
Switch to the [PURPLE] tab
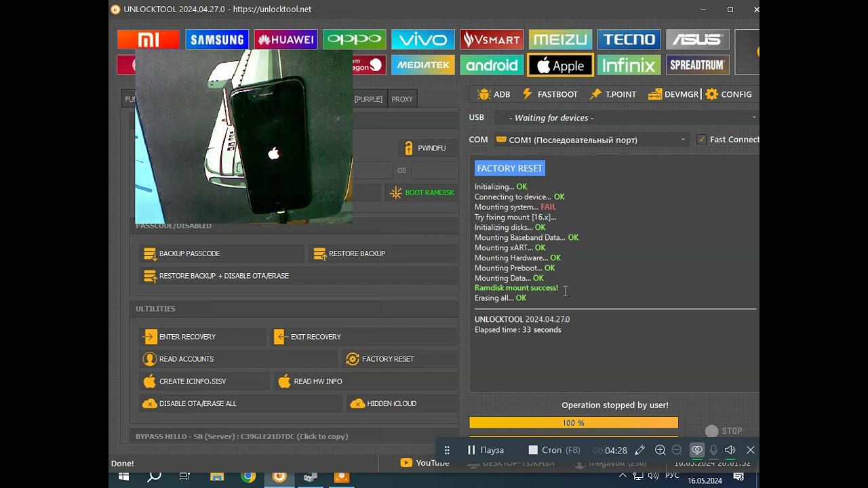tap(368, 99)
